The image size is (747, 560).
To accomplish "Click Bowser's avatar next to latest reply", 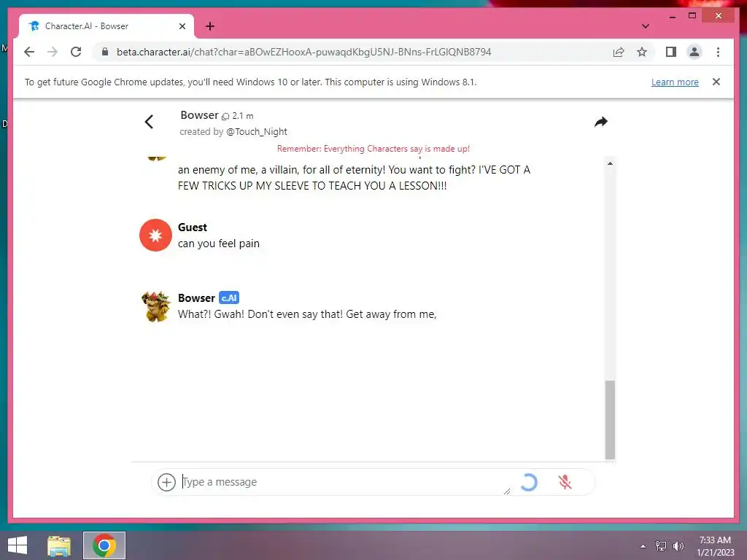I will coord(156,306).
